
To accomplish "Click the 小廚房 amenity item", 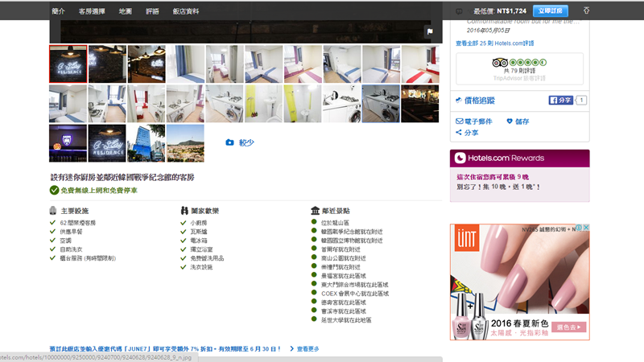I will [x=198, y=223].
